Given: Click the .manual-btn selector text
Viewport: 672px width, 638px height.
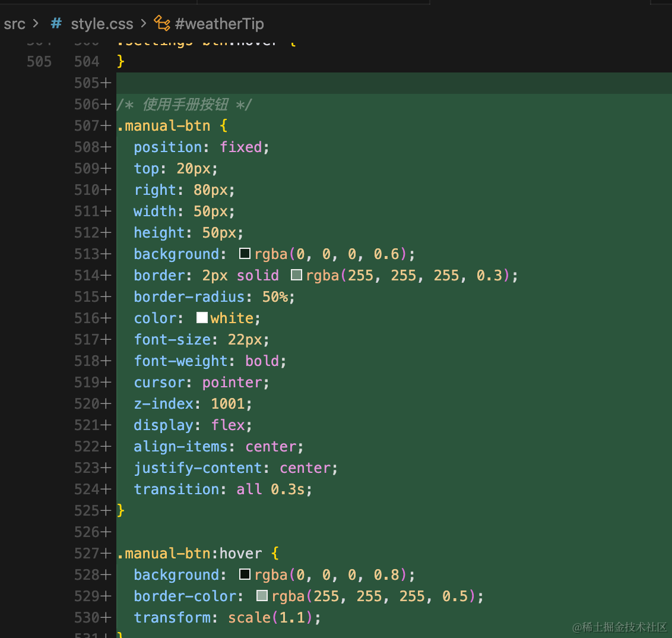Looking at the screenshot, I should [164, 125].
